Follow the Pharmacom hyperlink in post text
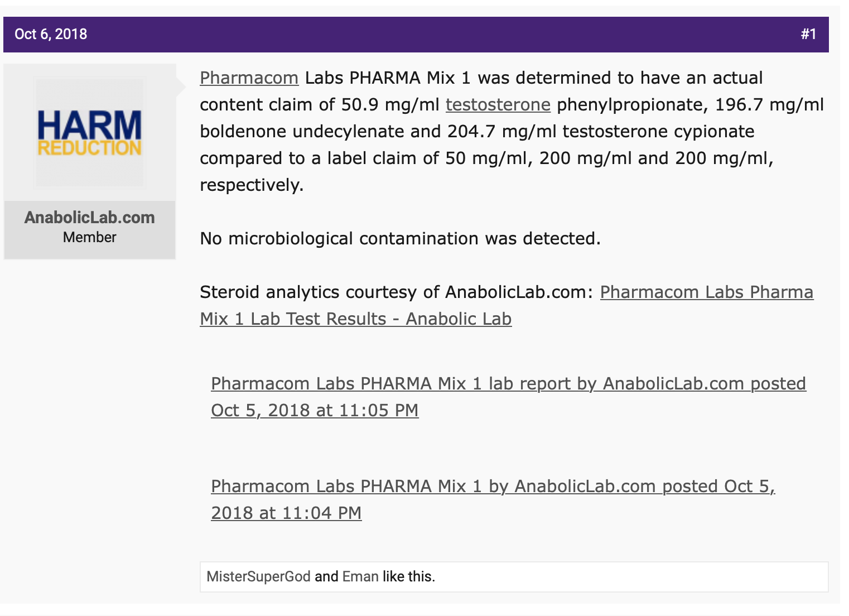The width and height of the screenshot is (849, 616). (249, 78)
